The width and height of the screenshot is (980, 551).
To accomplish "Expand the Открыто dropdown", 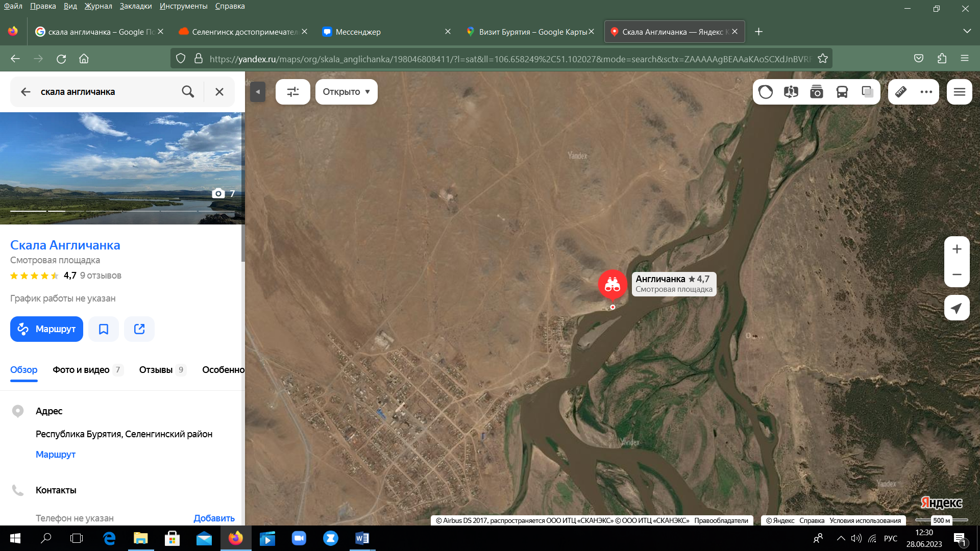I will tap(347, 92).
